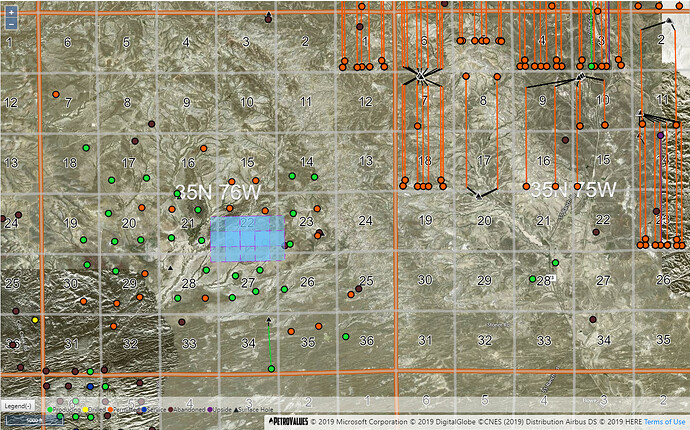Click the purple Upside legend entry
The height and width of the screenshot is (430, 690).
(219, 410)
